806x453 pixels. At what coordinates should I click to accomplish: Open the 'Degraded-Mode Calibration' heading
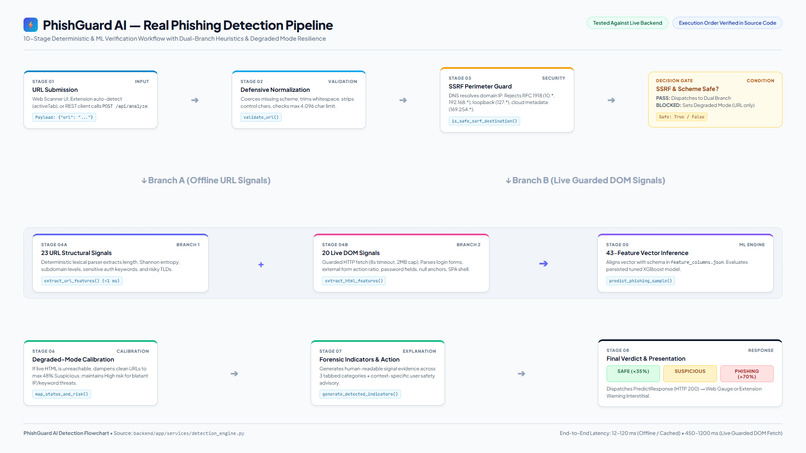[x=73, y=359]
